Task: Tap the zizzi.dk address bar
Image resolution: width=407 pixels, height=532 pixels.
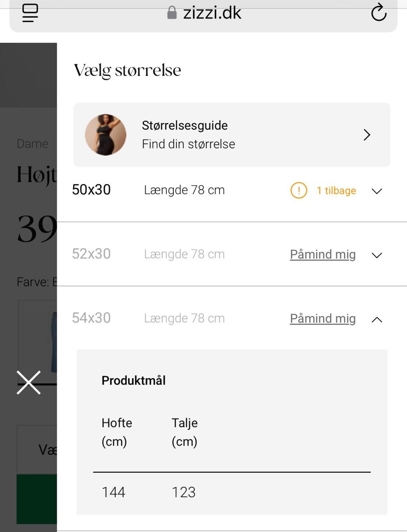Action: click(212, 13)
